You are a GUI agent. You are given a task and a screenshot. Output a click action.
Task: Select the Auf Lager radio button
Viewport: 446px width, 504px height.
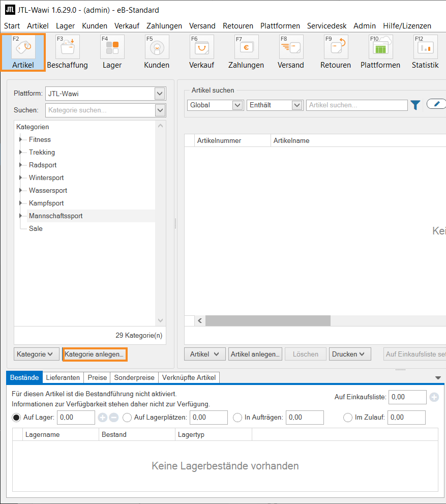[x=16, y=418]
